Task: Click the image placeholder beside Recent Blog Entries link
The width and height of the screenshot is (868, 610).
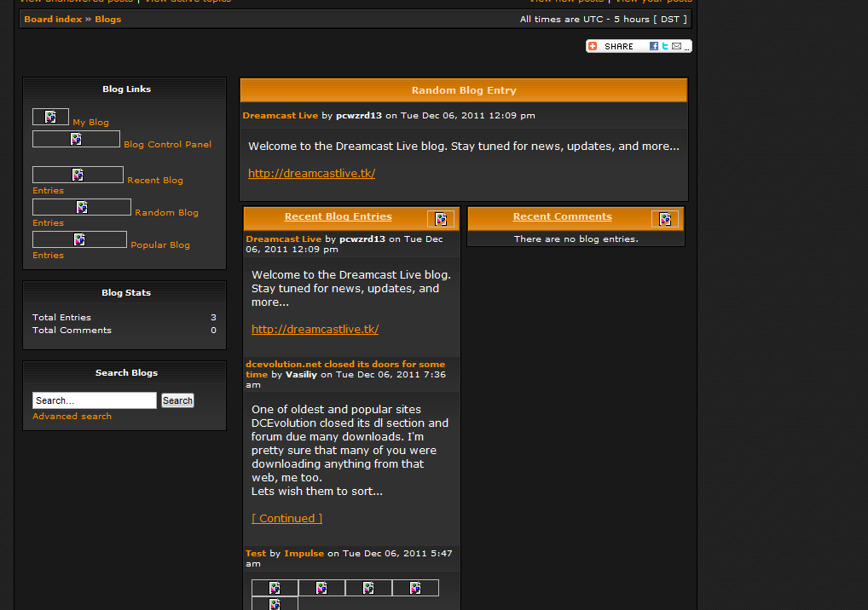Action: coord(78,175)
